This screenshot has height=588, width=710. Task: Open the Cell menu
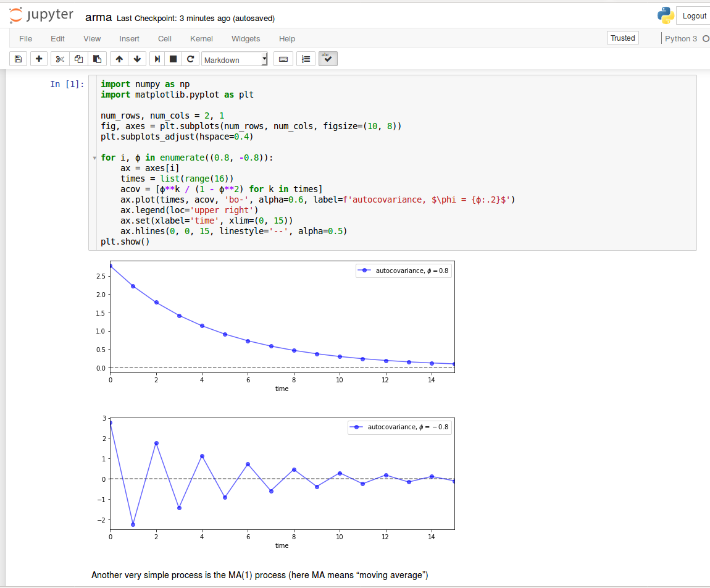pos(165,38)
